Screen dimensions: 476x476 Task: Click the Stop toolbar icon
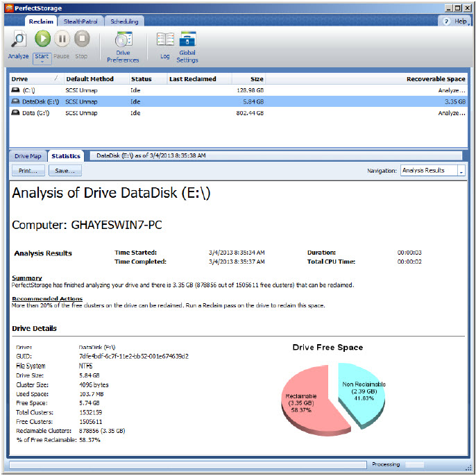click(x=81, y=40)
